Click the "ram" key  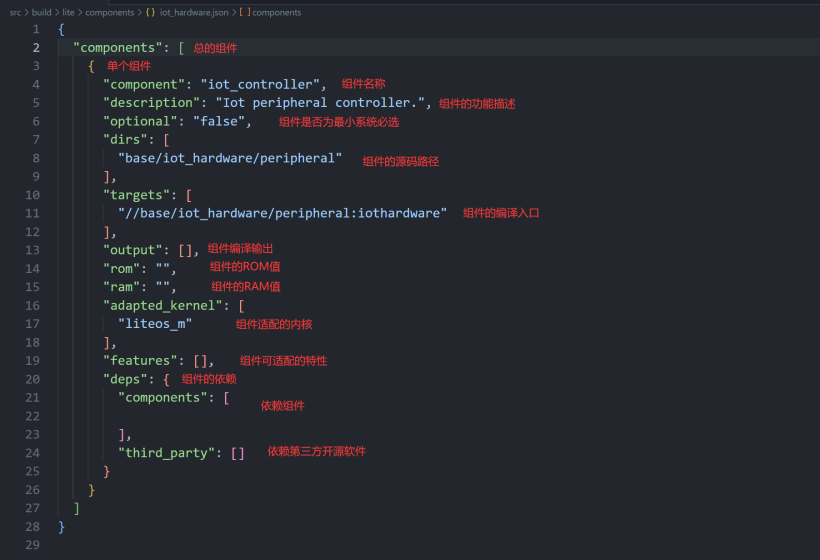[122, 287]
